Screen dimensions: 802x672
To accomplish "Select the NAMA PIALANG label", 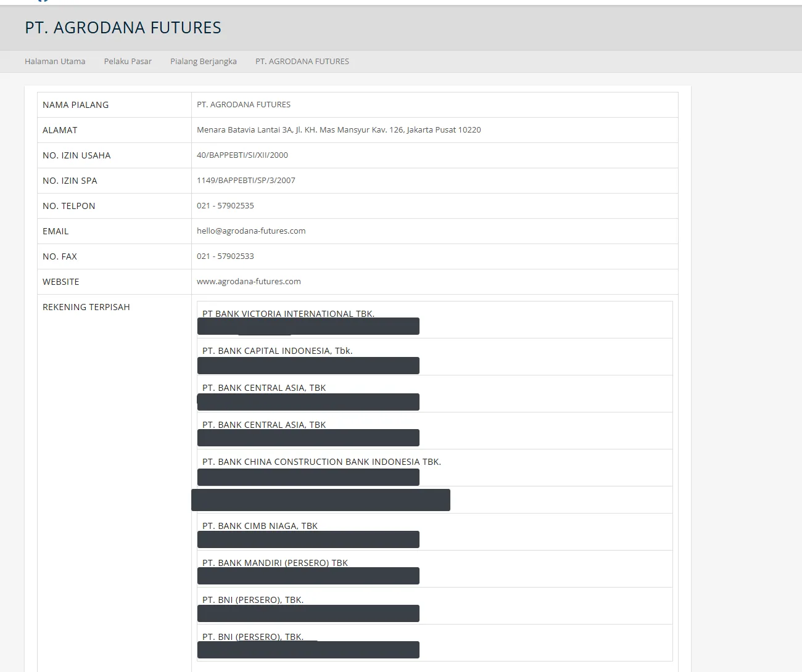I will click(x=76, y=105).
